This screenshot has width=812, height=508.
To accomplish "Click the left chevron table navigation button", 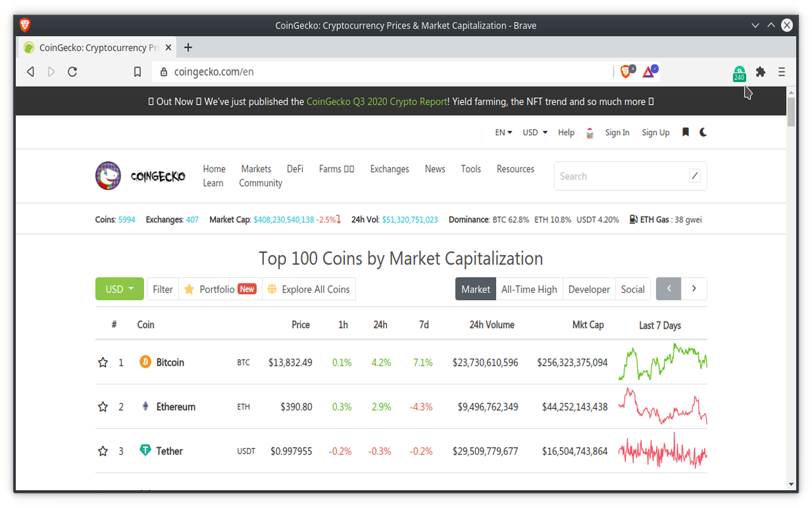I will pyautogui.click(x=669, y=289).
